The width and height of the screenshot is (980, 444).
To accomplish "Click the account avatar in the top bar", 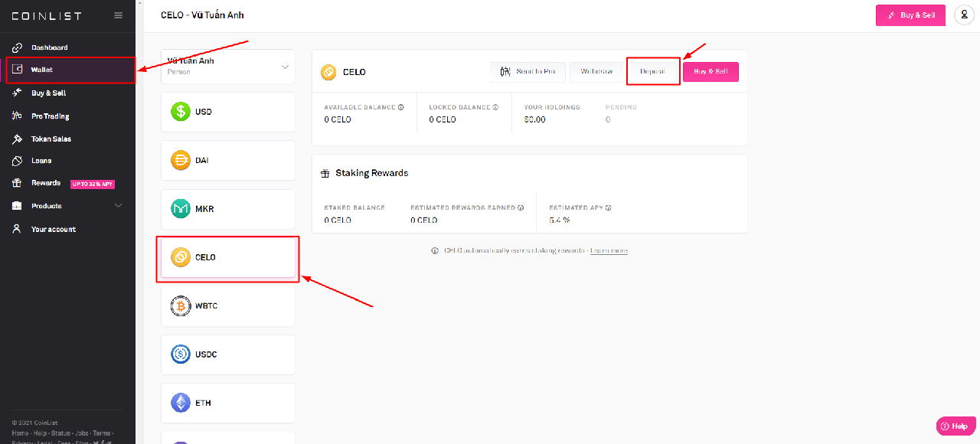I will pyautogui.click(x=964, y=15).
